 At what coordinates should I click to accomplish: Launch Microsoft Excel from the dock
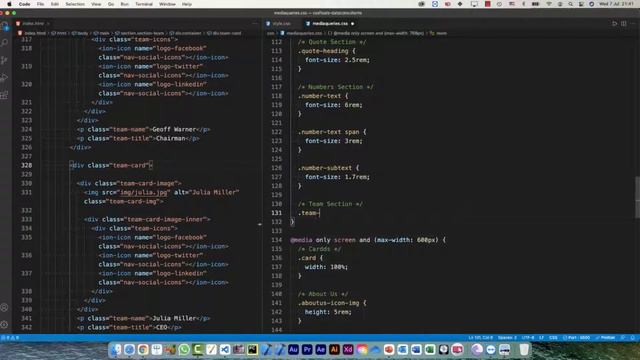(430, 349)
